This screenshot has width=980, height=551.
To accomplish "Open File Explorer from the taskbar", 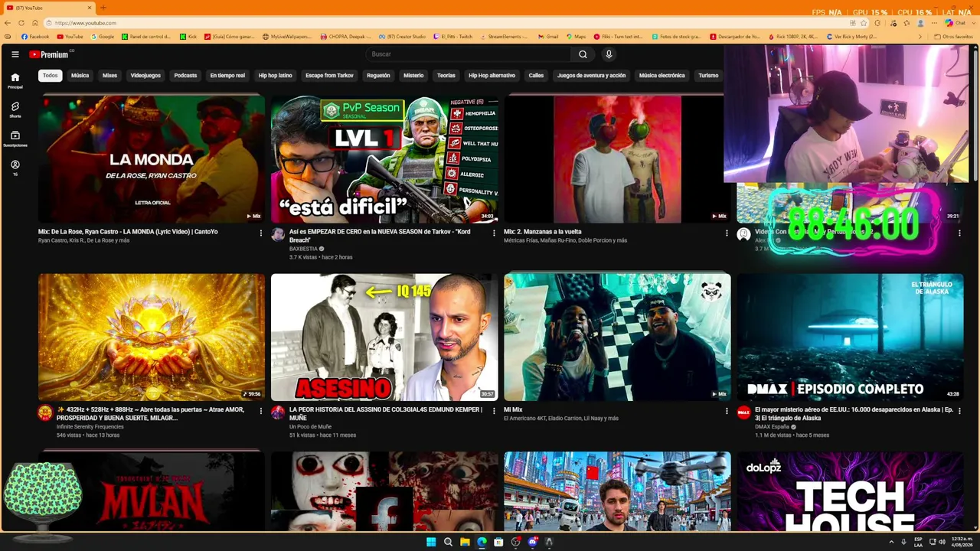I will [x=465, y=542].
